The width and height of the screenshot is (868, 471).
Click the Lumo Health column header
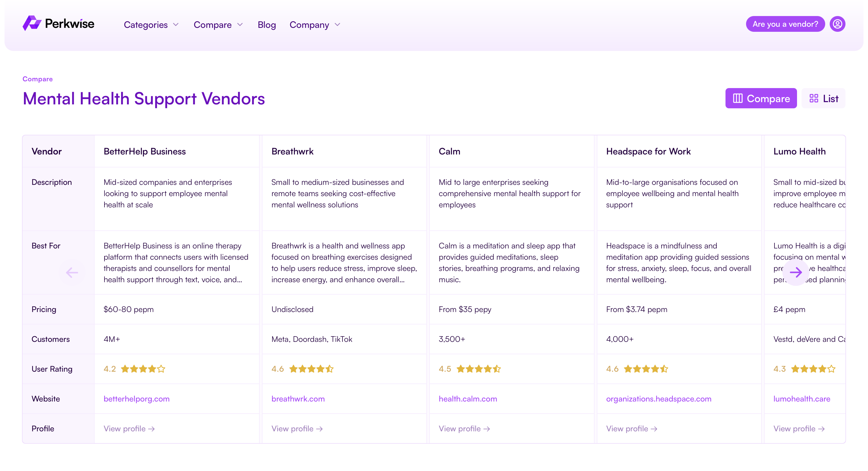click(799, 151)
